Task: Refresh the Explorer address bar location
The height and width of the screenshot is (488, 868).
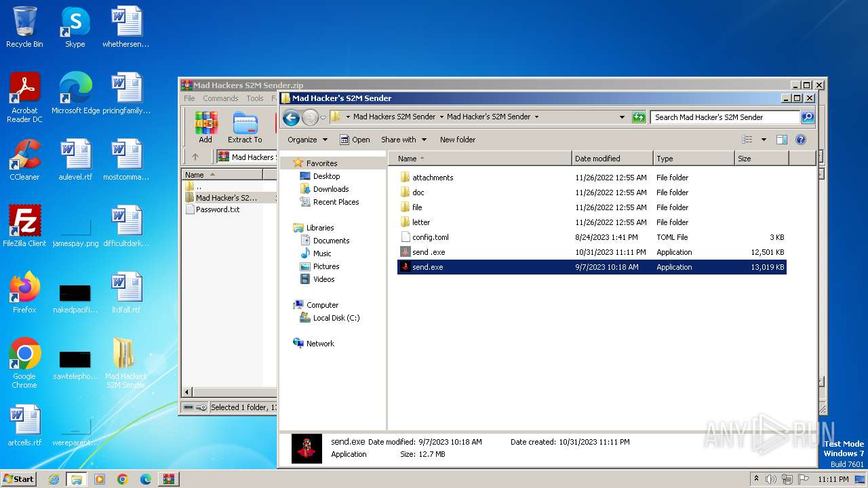Action: (x=638, y=117)
